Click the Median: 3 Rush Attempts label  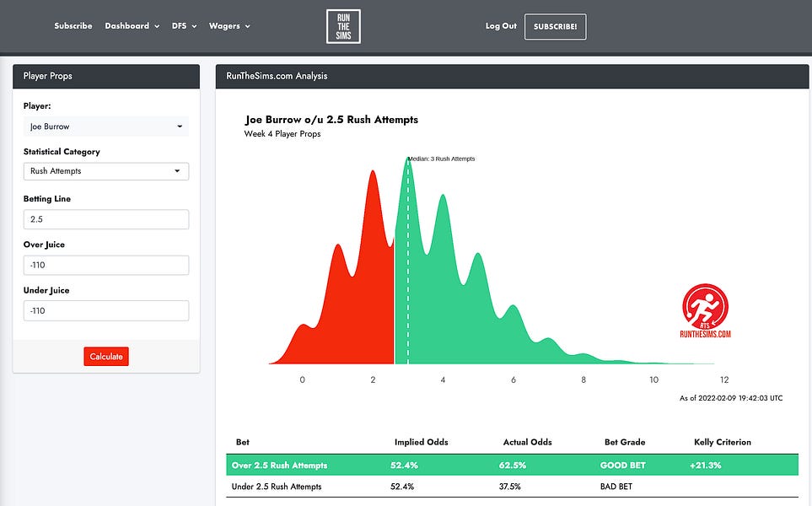441,159
